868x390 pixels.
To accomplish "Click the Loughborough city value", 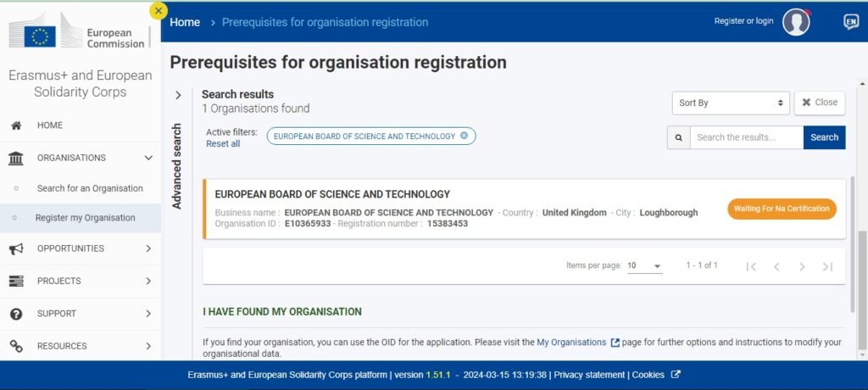I will 669,213.
